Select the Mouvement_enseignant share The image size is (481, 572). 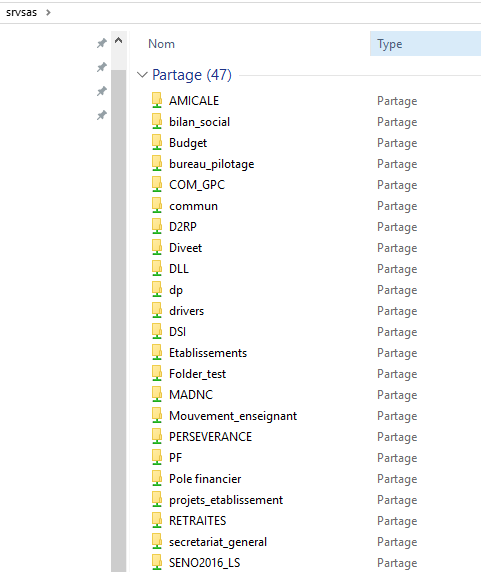(233, 416)
